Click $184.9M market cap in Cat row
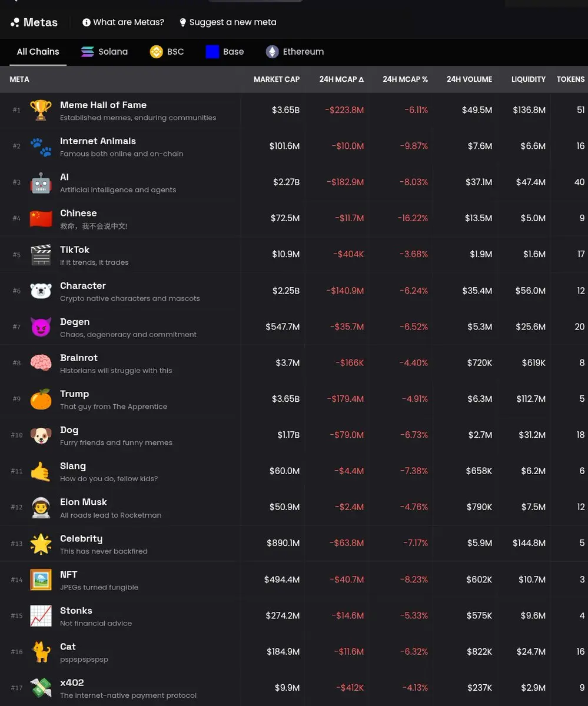This screenshot has height=706, width=588. pos(283,652)
